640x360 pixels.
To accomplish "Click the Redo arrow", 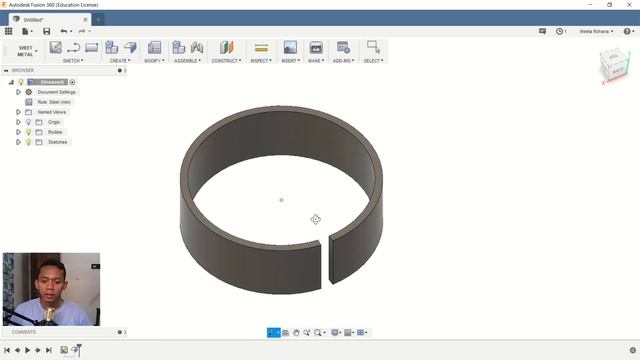I will point(82,31).
